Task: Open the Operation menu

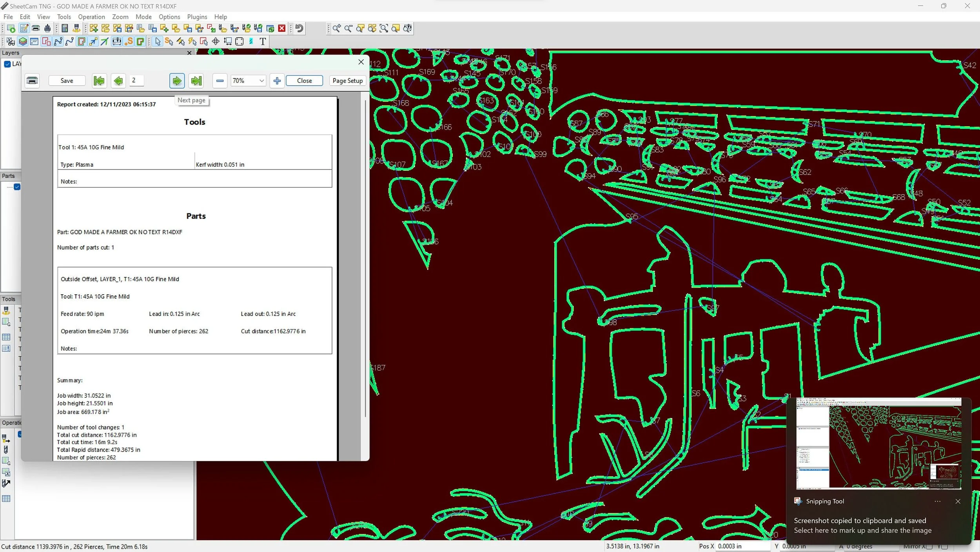Action: click(x=91, y=17)
